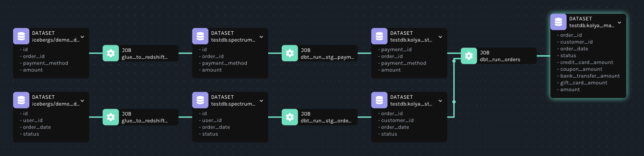Click database icon of icebergs dataset with payment_method
The height and width of the screenshot is (156, 644).
(x=21, y=36)
